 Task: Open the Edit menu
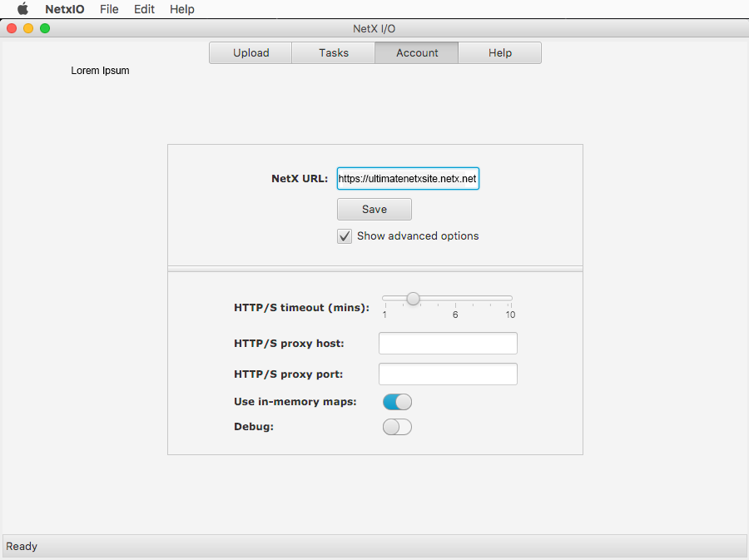[x=144, y=9]
